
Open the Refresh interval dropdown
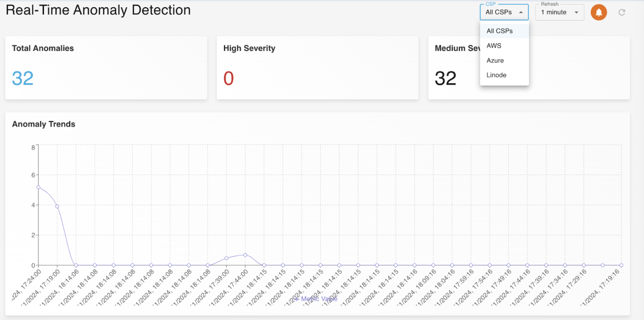pos(559,13)
